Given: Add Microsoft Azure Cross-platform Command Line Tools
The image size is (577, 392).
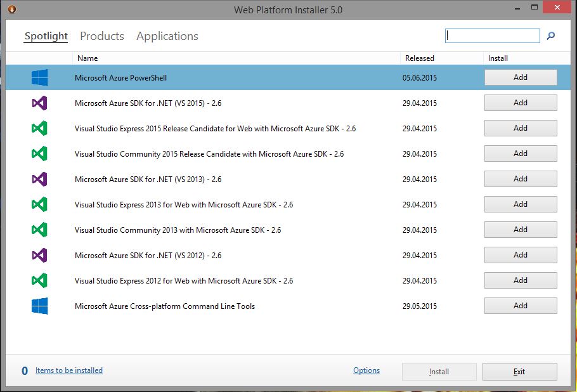Looking at the screenshot, I should (x=521, y=306).
